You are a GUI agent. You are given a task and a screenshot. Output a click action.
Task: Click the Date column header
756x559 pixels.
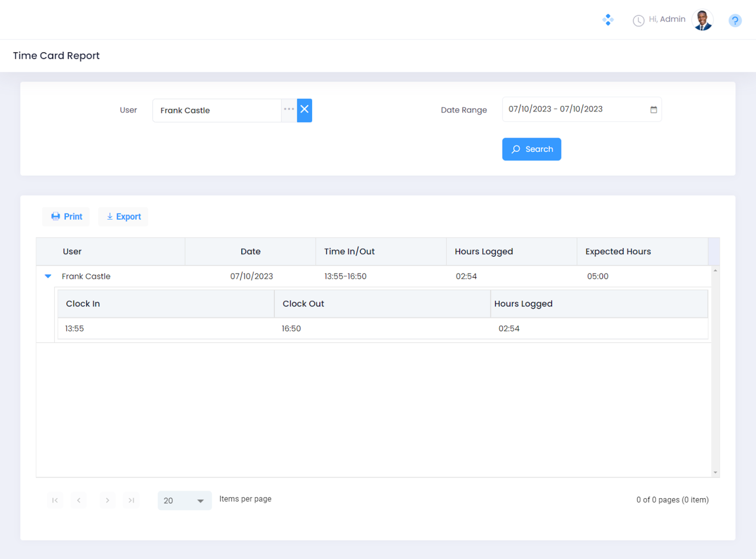point(250,252)
